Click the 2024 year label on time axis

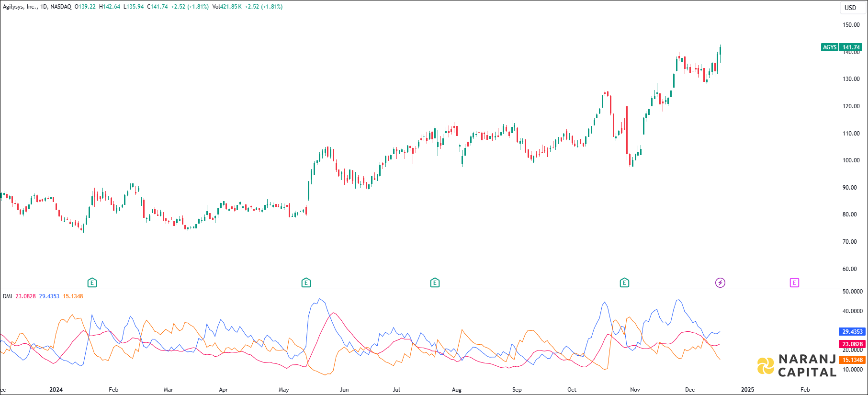[56, 390]
